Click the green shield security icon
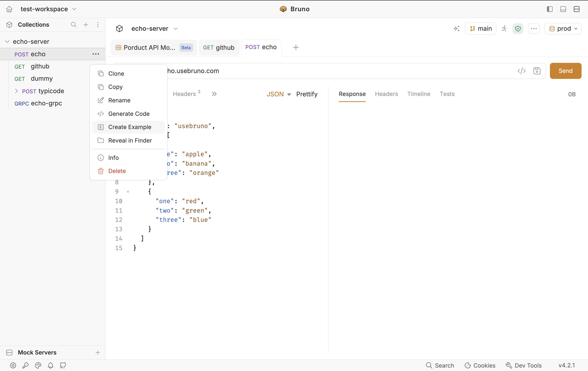The width and height of the screenshot is (588, 371). click(x=518, y=29)
